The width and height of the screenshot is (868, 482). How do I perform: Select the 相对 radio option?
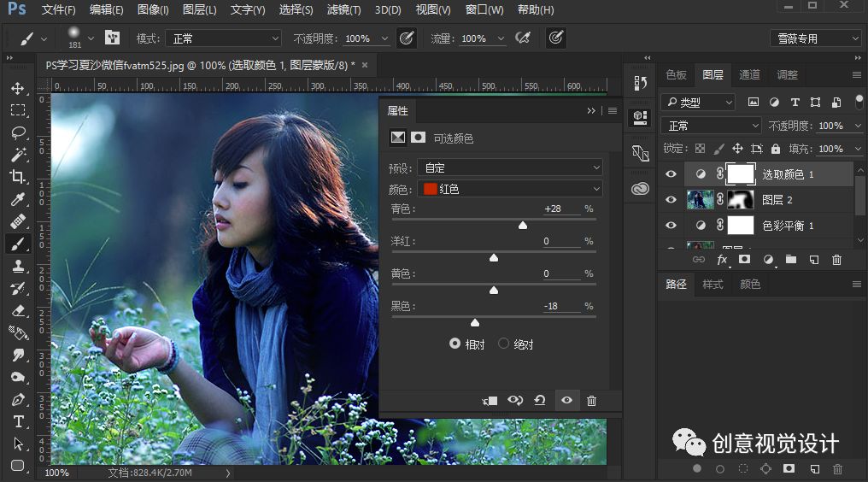[455, 344]
